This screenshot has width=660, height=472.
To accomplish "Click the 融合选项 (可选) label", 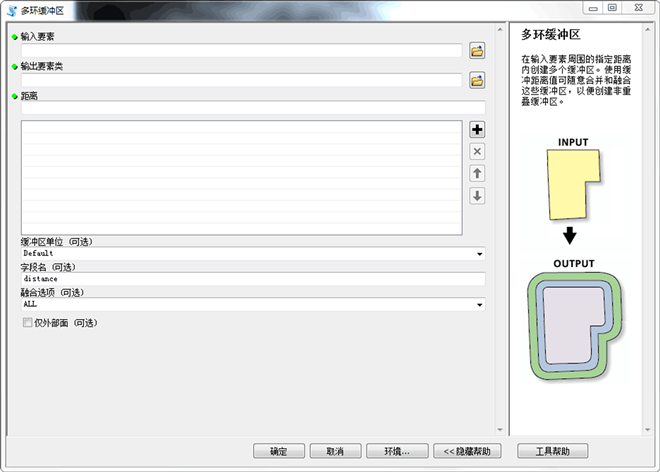I will tap(52, 292).
